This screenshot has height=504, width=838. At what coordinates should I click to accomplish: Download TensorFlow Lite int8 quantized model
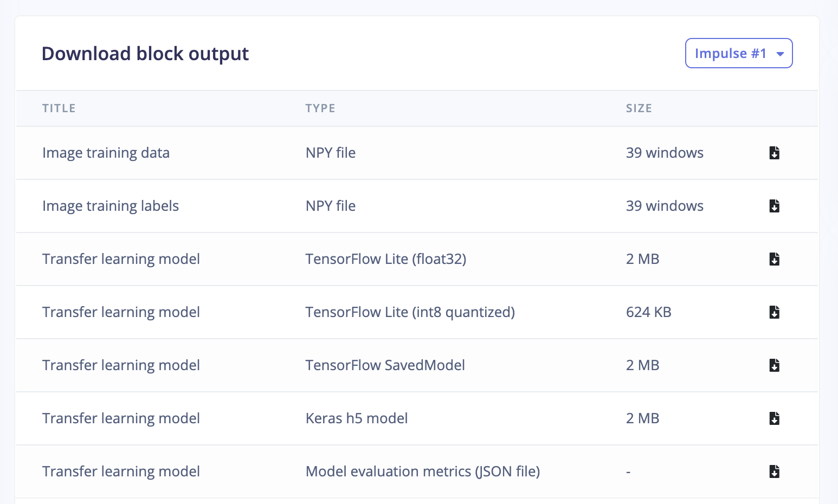(x=775, y=312)
